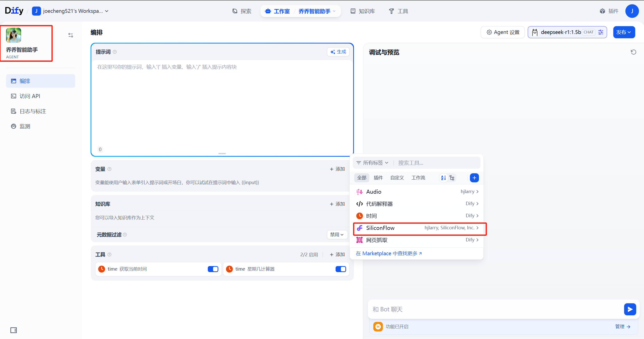Focus the 和 Bot 聊天 chat input
The width and height of the screenshot is (644, 339).
(x=496, y=309)
